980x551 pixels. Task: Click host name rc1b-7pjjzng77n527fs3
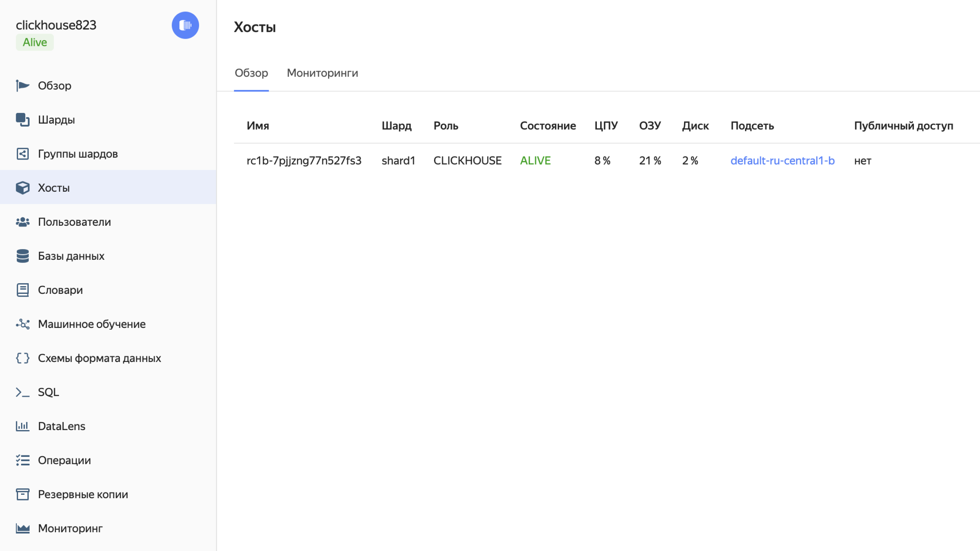click(304, 161)
